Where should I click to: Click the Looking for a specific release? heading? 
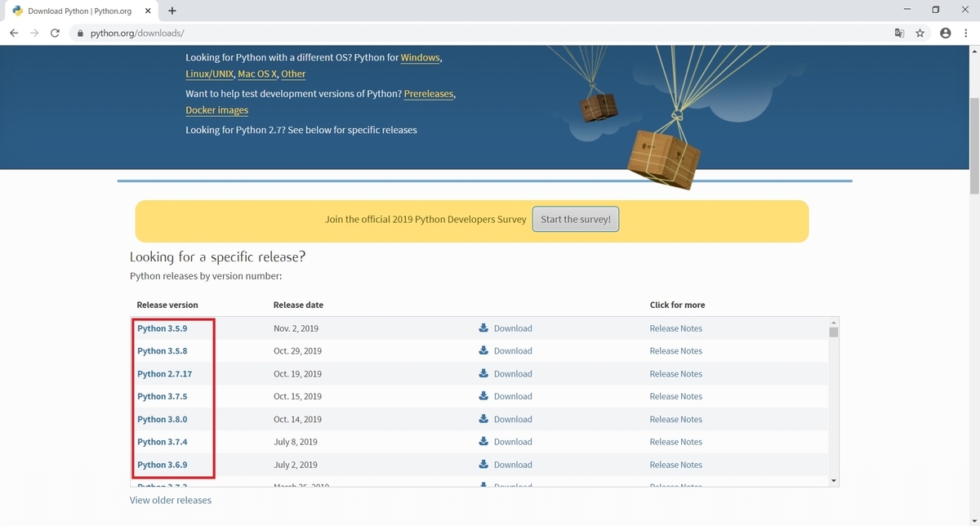pyautogui.click(x=217, y=256)
